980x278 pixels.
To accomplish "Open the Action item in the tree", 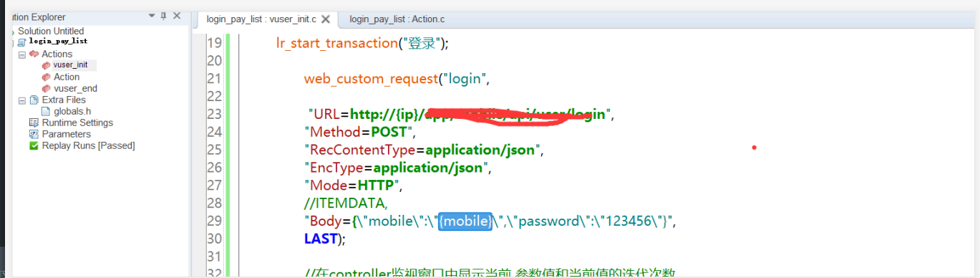I will pos(67,77).
